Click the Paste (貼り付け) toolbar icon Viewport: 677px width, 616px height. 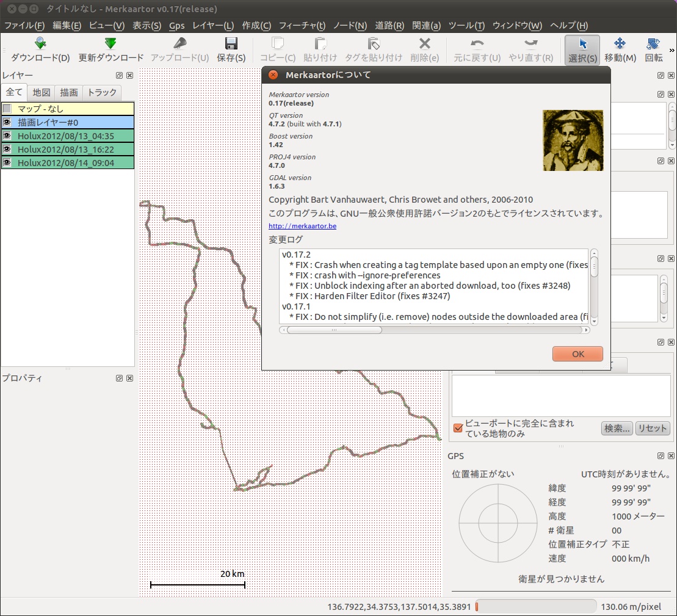pos(320,43)
